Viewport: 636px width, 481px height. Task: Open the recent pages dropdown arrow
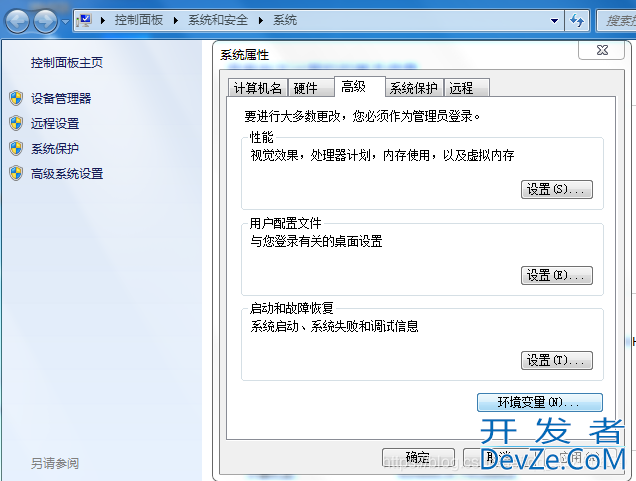[x=65, y=21]
